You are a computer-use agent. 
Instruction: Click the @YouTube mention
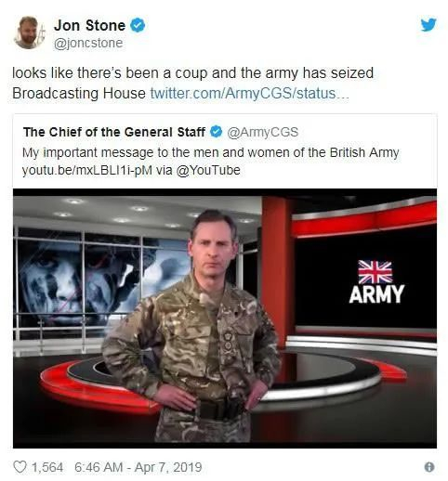pyautogui.click(x=208, y=170)
